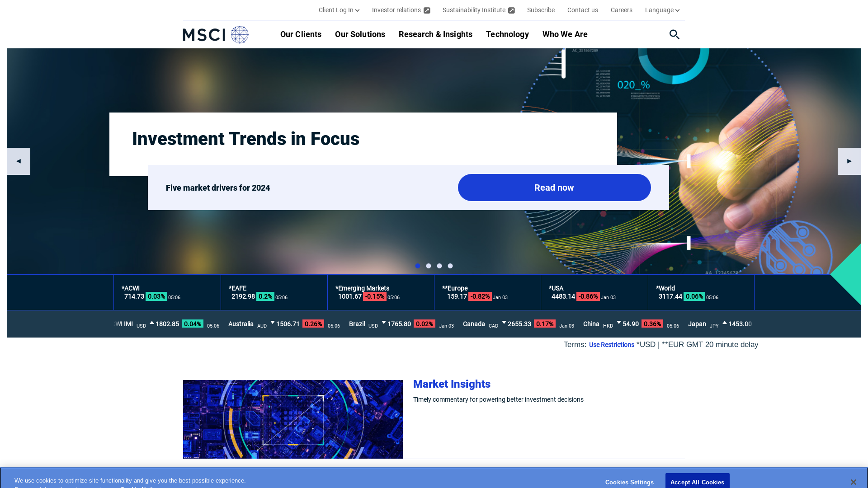Viewport: 868px width, 488px height.
Task: Expand the Client Log In dropdown
Action: click(339, 10)
